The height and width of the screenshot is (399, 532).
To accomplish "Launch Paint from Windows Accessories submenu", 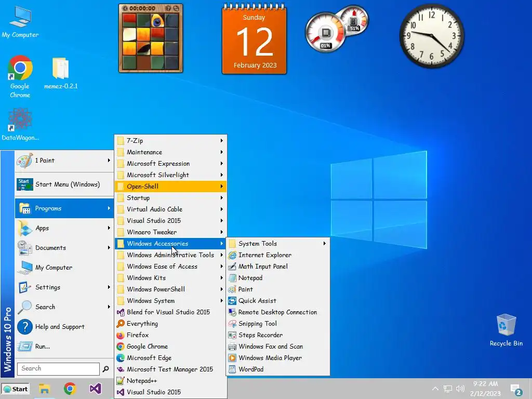I will pos(278,289).
